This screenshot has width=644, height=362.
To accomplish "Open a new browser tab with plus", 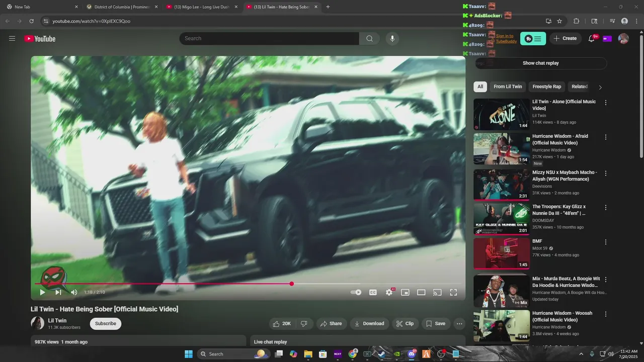I will coord(328,7).
